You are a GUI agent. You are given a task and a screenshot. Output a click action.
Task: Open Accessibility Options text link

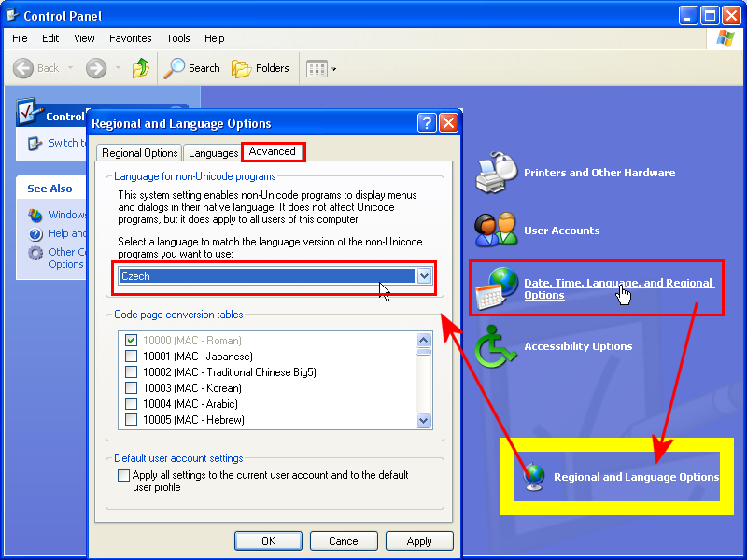tap(578, 346)
